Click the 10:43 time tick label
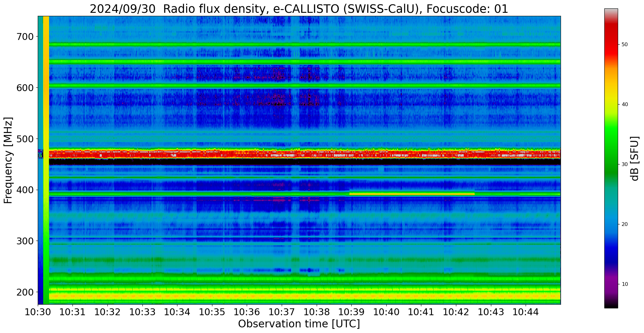Viewport: 644px width, 333px height. 491,312
